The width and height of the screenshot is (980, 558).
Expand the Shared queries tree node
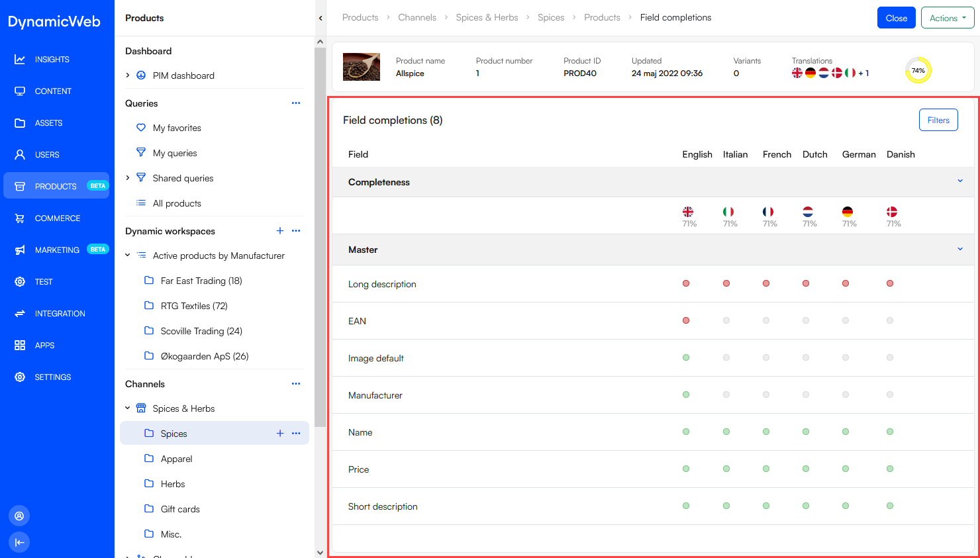pyautogui.click(x=128, y=178)
